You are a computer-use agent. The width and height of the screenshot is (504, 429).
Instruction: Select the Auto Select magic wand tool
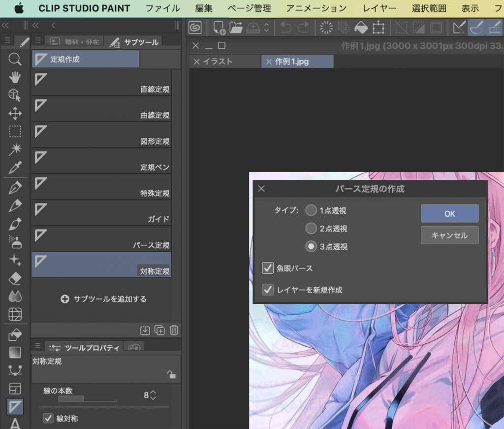[15, 149]
